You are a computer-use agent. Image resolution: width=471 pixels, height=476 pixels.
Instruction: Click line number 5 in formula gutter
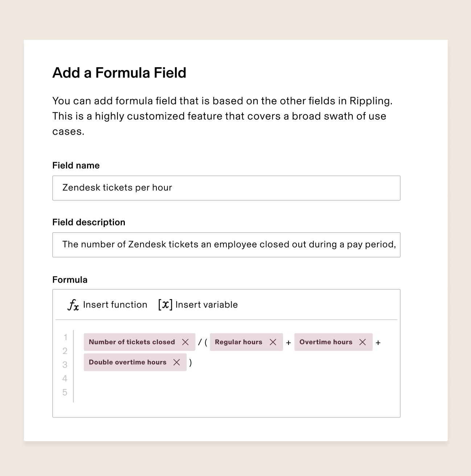(x=65, y=393)
